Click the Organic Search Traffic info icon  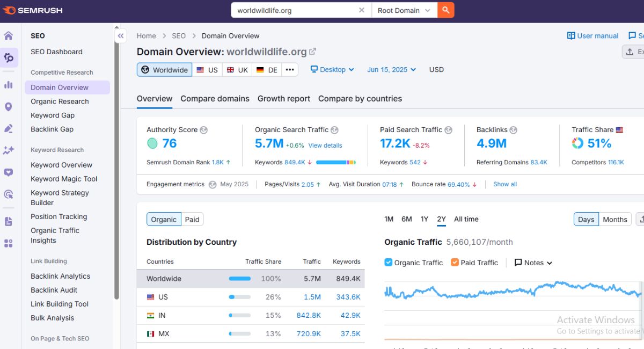point(334,130)
